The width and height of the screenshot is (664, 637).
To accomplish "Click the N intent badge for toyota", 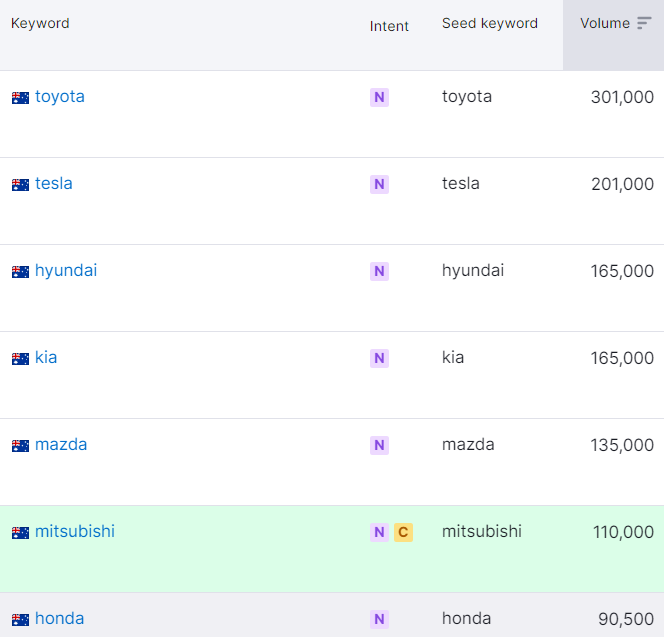I will pyautogui.click(x=379, y=97).
